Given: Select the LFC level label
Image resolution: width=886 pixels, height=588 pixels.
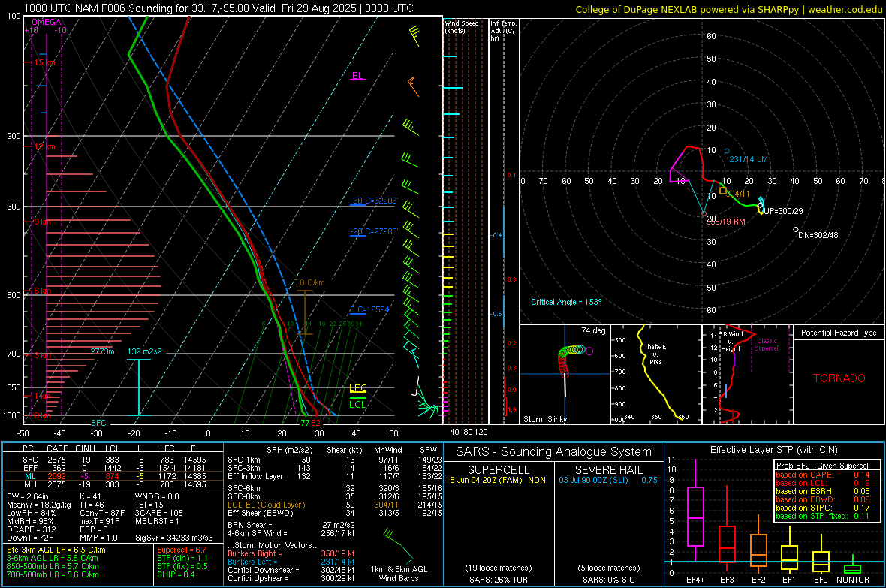Looking at the screenshot, I should point(357,387).
